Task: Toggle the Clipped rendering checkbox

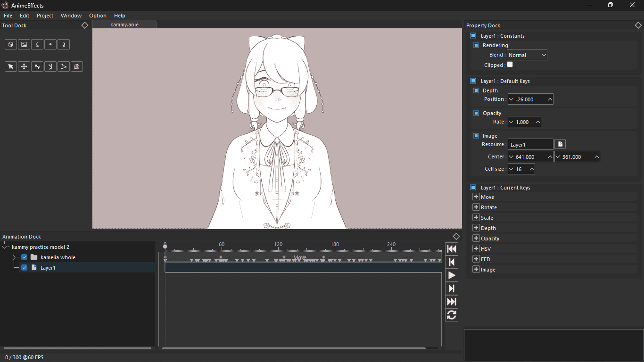Action: 509,65
